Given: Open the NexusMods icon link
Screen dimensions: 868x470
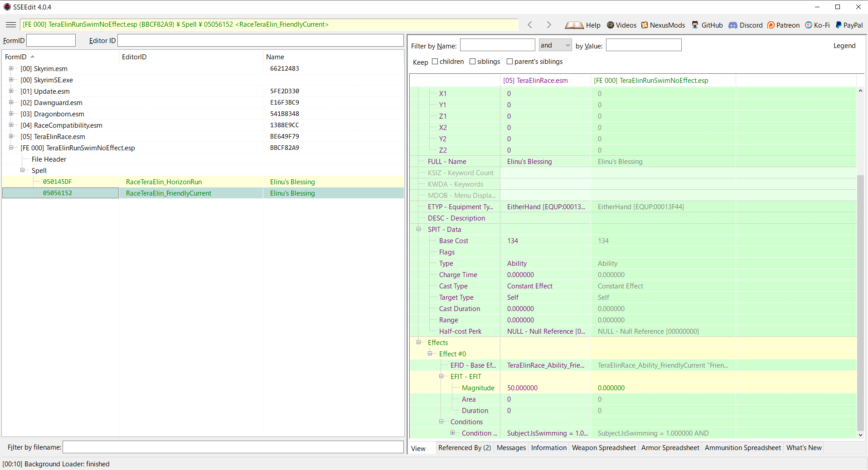Looking at the screenshot, I should (645, 25).
